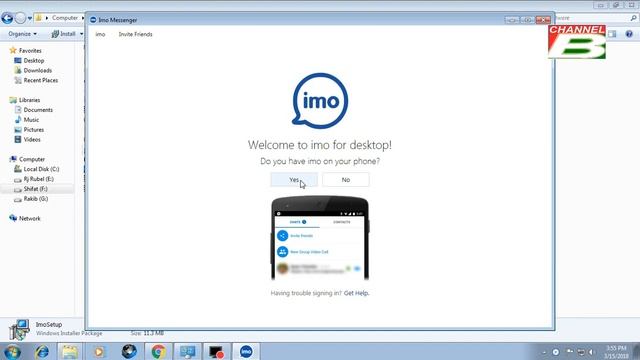Viewport: 640px width, 360px height.
Task: Open the Downloads folder in Favorites
Action: click(38, 70)
